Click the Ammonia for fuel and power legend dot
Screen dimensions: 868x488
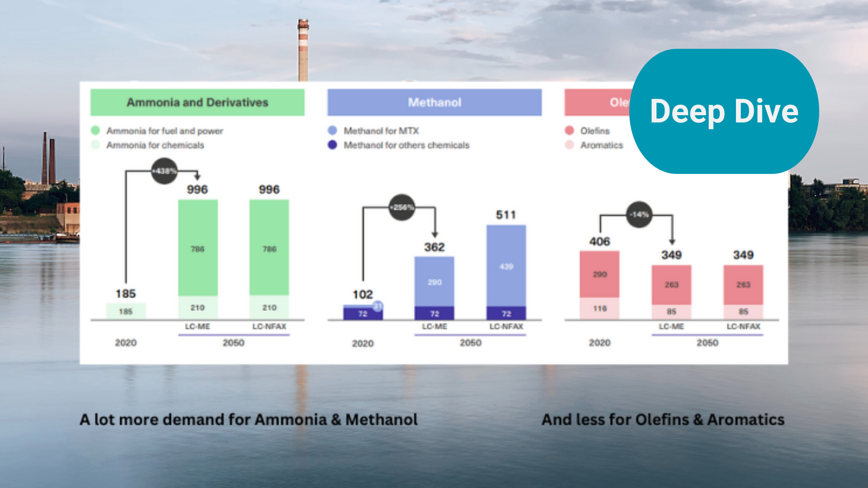point(95,131)
